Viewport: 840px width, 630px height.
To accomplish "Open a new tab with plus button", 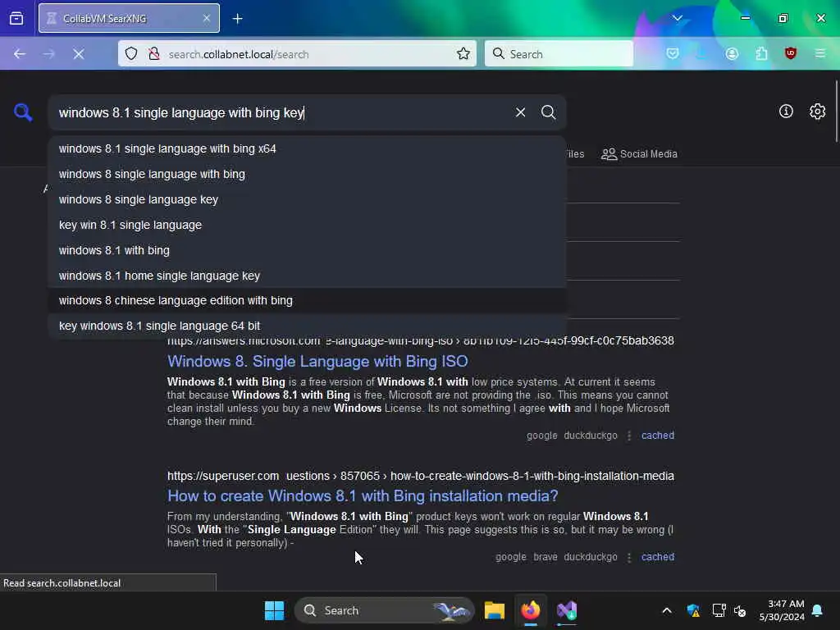I will point(237,19).
